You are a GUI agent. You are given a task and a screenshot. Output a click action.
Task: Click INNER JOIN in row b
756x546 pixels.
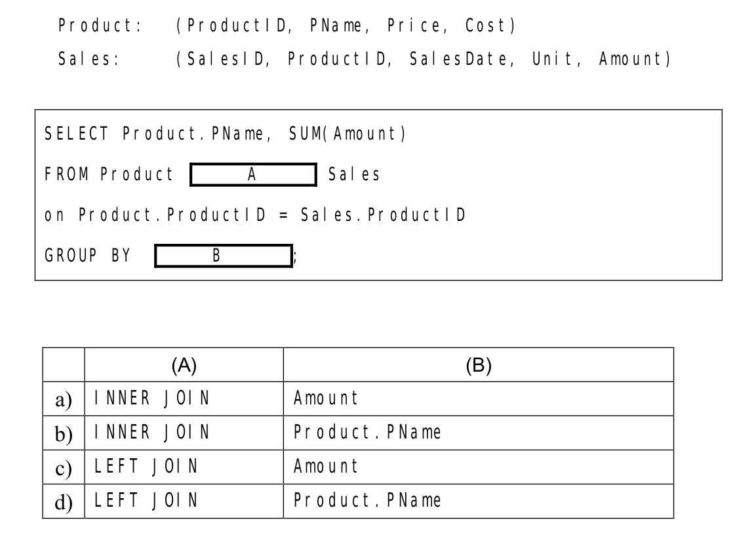[152, 432]
